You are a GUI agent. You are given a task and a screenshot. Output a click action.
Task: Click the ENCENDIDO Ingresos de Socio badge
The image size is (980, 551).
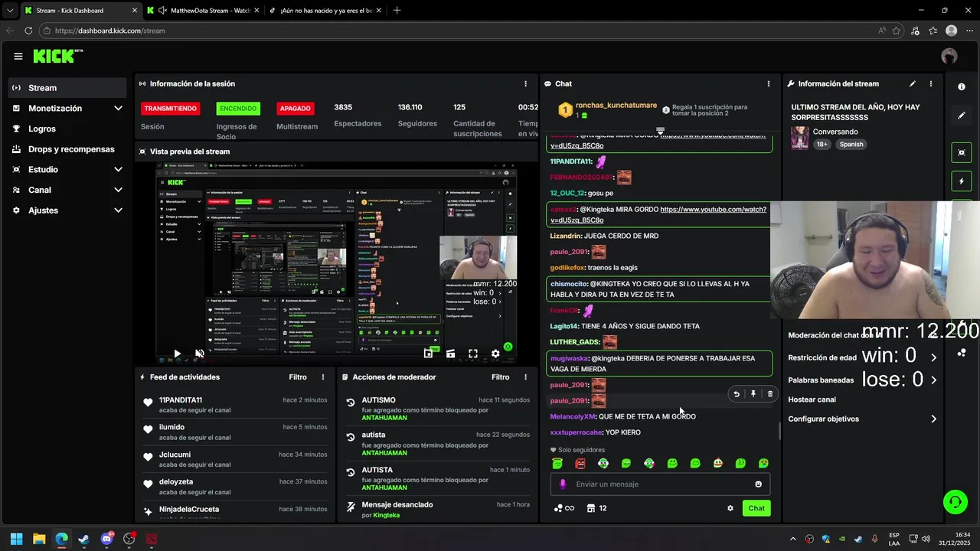point(238,109)
